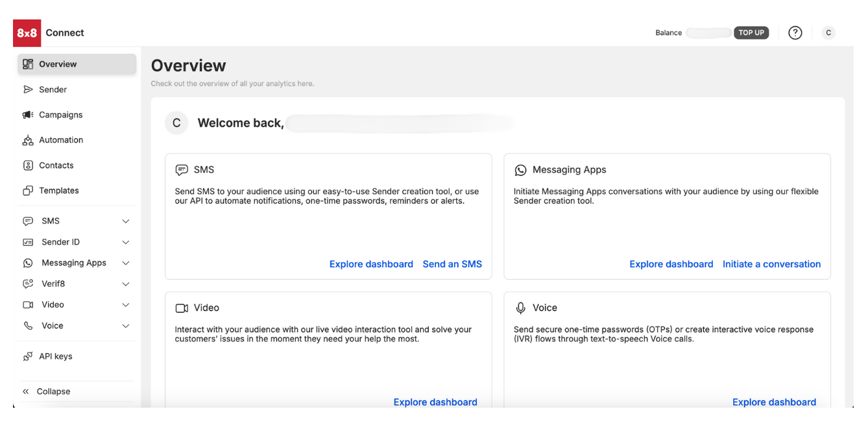The width and height of the screenshot is (868, 429).
Task: Go to the Overview menu item
Action: point(58,64)
